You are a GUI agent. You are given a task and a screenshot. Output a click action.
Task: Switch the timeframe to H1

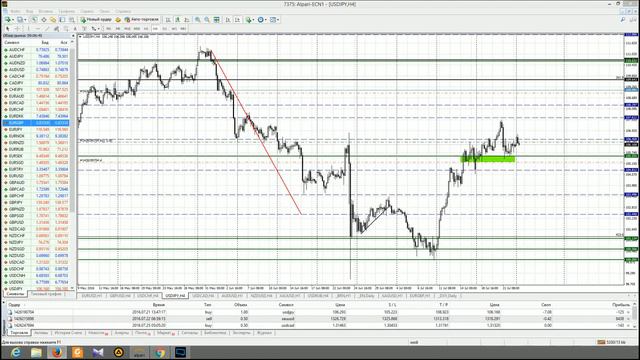[146, 29]
